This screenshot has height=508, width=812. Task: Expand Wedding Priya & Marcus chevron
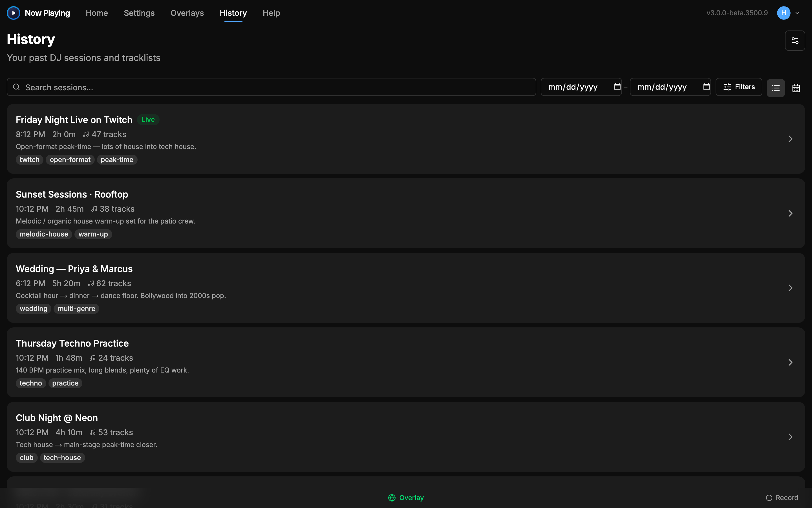pyautogui.click(x=791, y=288)
